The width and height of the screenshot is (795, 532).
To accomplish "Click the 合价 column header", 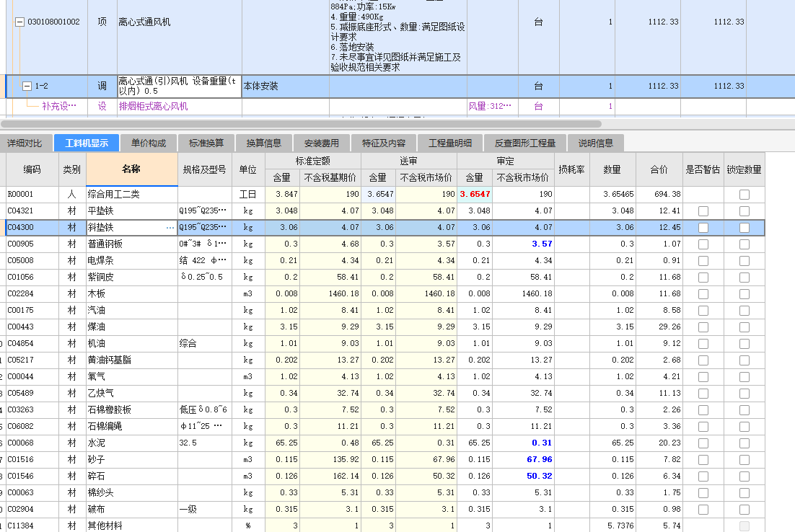I will 659,169.
